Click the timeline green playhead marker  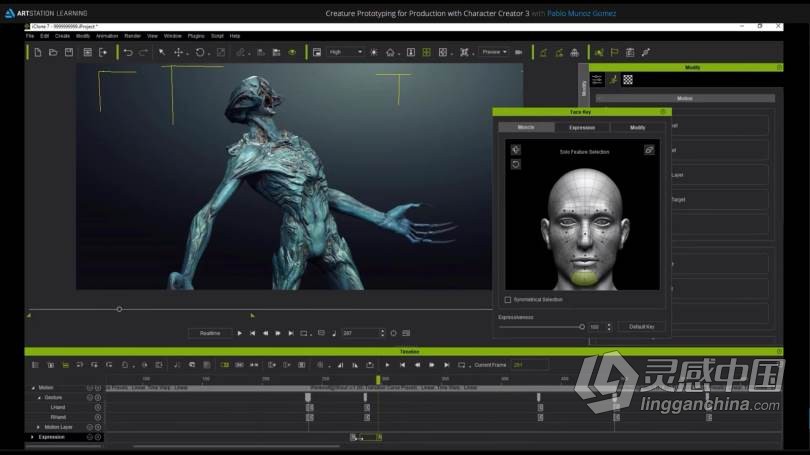378,380
